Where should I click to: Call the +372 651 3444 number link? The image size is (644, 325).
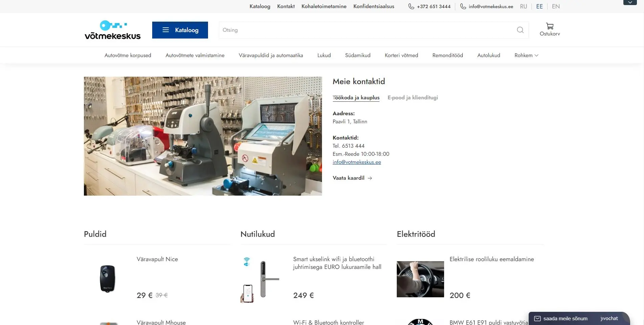[434, 6]
